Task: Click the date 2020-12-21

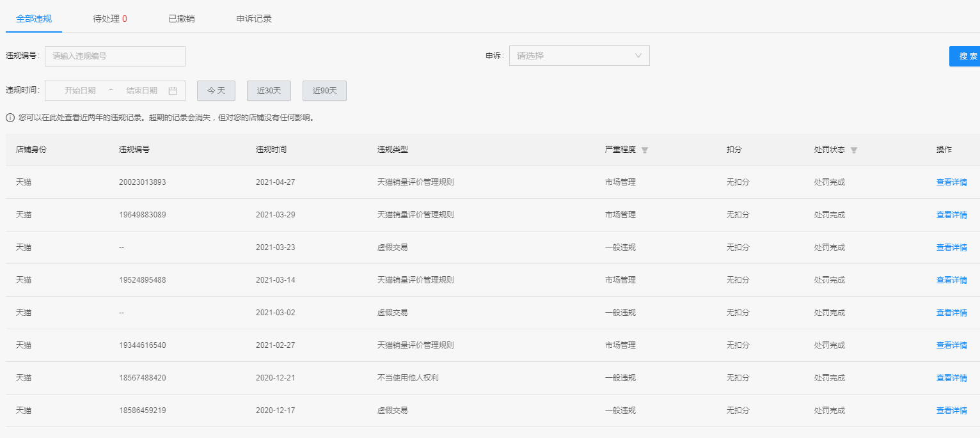Action: coord(276,378)
